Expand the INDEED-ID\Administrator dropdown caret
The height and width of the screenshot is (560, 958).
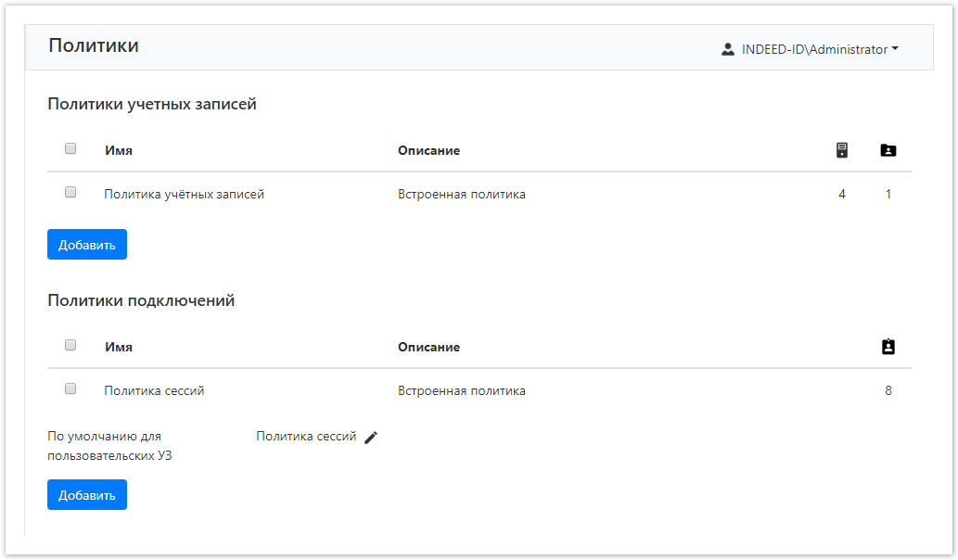coord(895,50)
